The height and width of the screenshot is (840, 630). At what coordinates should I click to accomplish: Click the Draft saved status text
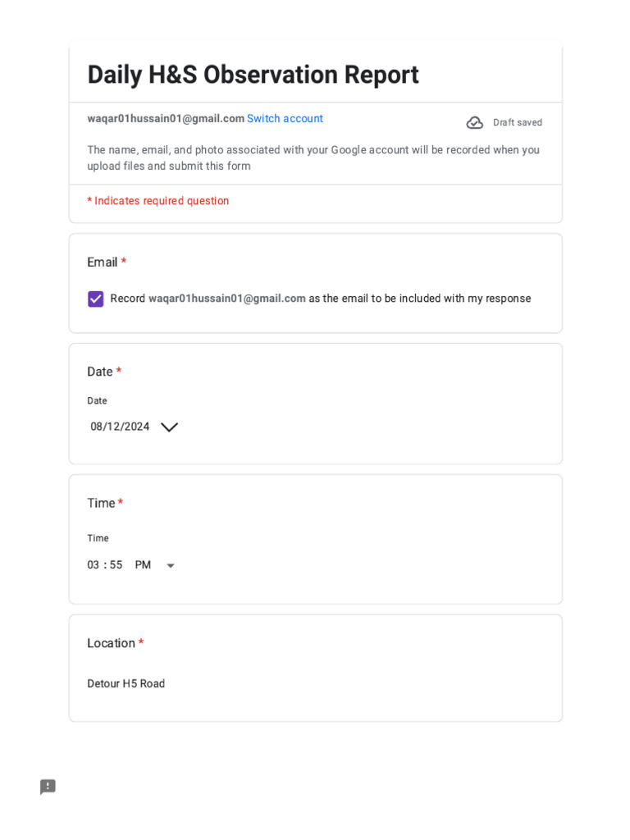tap(518, 123)
